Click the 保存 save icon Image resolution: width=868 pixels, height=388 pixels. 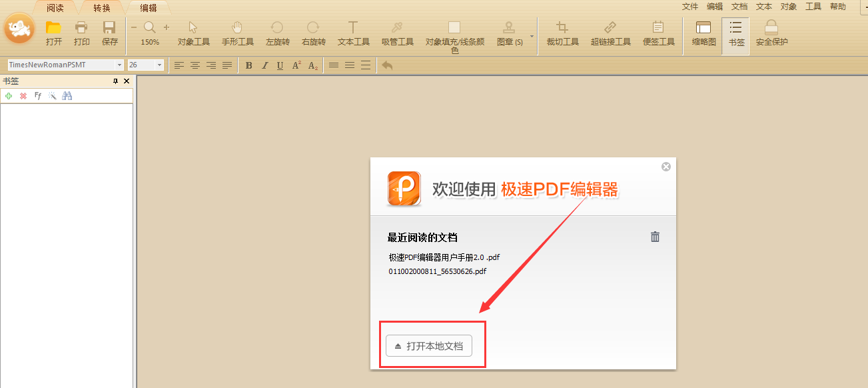tap(109, 27)
